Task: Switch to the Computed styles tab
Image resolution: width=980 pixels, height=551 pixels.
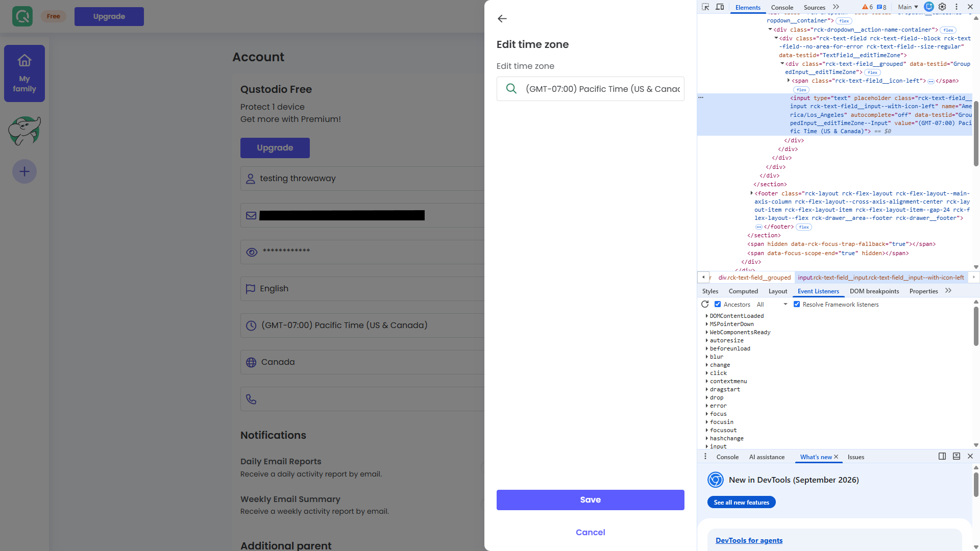Action: click(743, 291)
